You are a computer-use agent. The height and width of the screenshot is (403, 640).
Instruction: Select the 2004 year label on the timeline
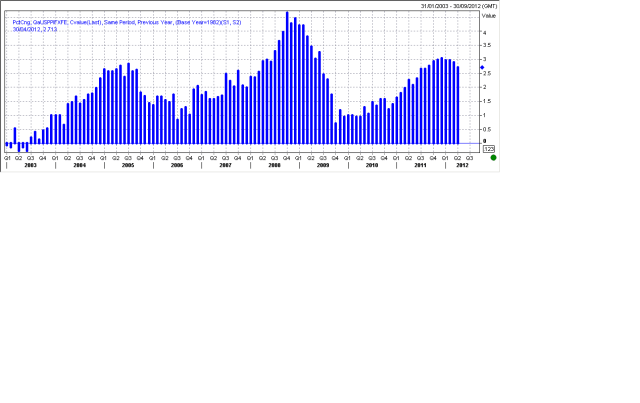(79, 165)
